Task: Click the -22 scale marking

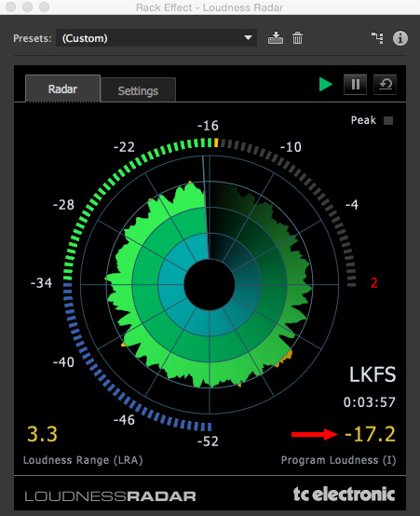Action: coord(124,147)
